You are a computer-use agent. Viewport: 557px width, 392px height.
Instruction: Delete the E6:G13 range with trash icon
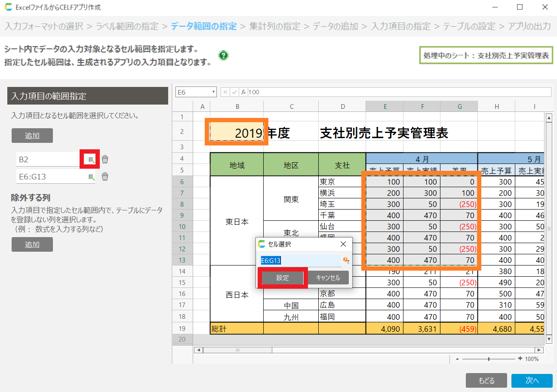pos(105,177)
